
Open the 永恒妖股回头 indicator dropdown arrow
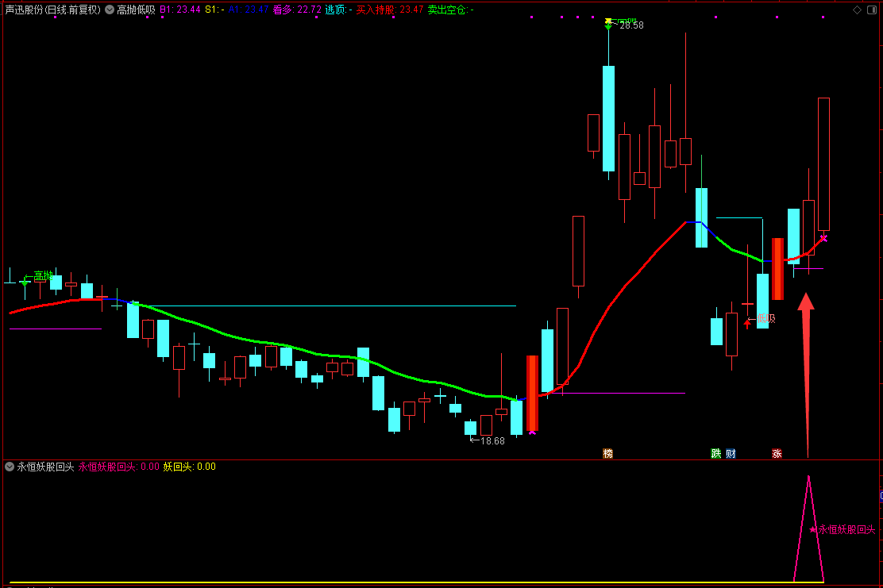point(10,467)
